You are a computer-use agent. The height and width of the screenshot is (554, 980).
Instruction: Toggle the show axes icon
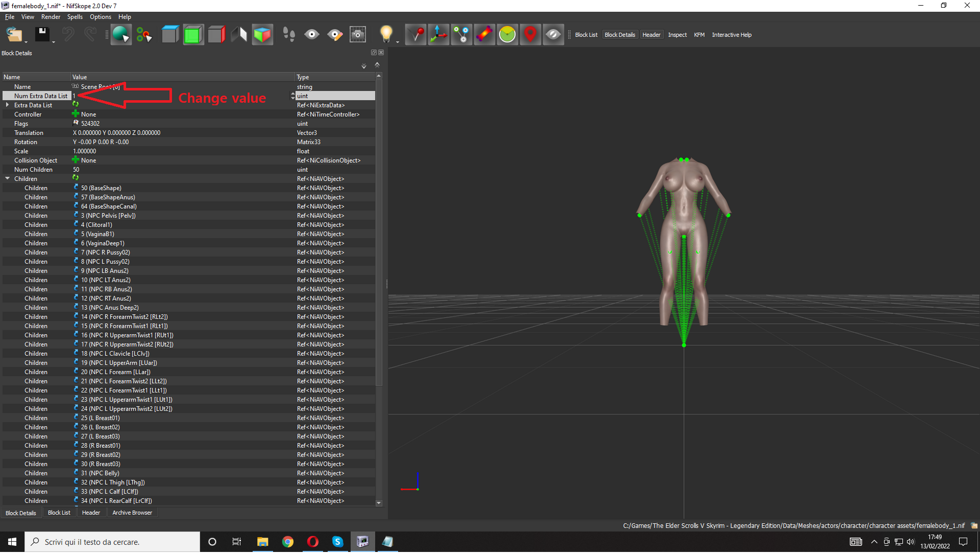tap(438, 34)
